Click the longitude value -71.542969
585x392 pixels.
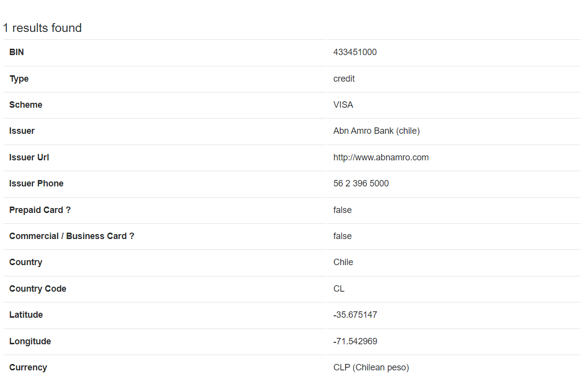point(355,341)
